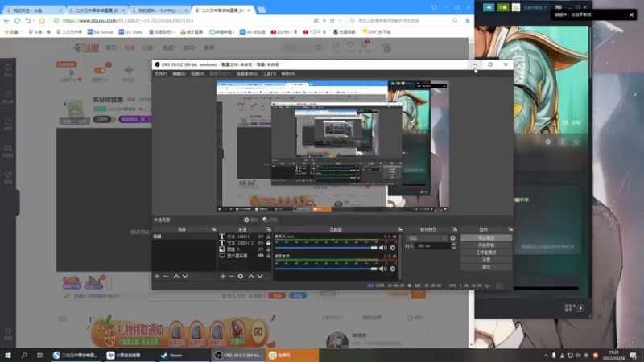This screenshot has width=644, height=362.
Task: Open the Help menu in OBS
Action: tap(288, 74)
